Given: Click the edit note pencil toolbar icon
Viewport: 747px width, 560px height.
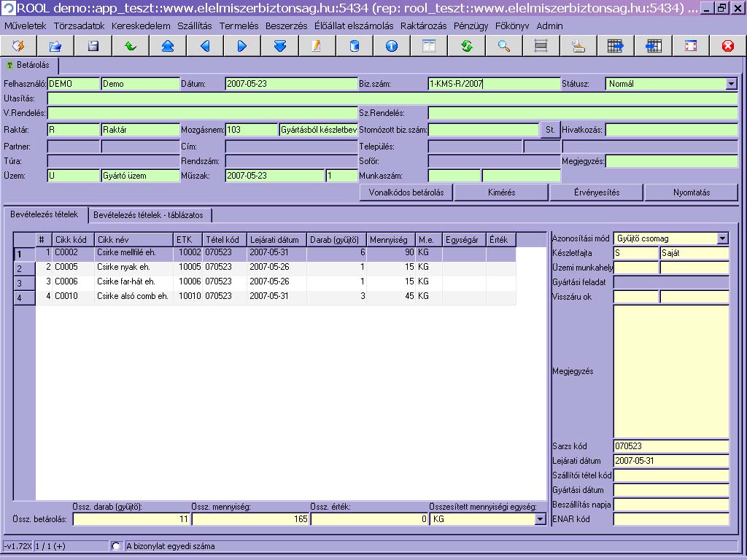Looking at the screenshot, I should click(317, 46).
